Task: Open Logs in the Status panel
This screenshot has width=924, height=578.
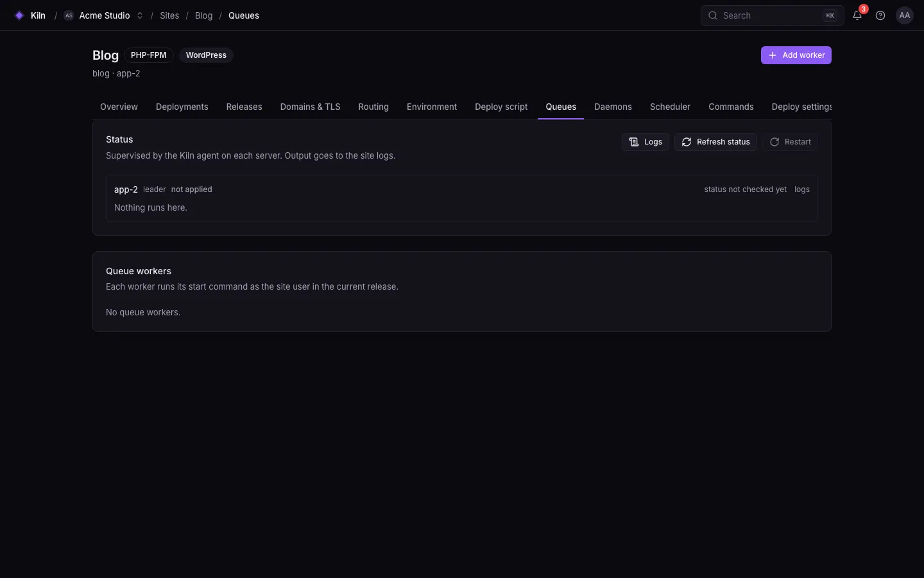Action: (646, 142)
